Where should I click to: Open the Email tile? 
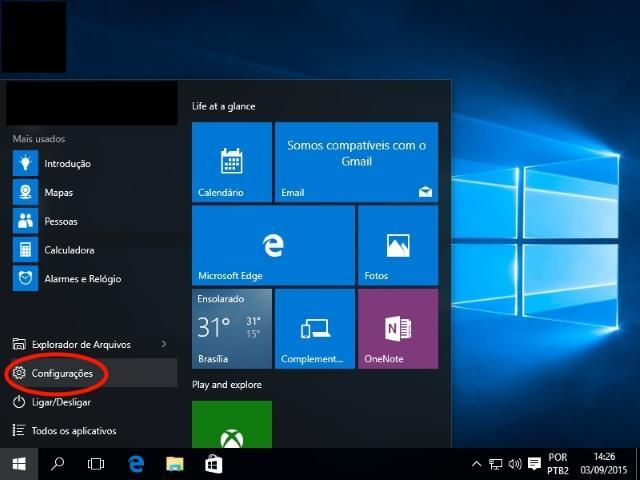(x=357, y=162)
